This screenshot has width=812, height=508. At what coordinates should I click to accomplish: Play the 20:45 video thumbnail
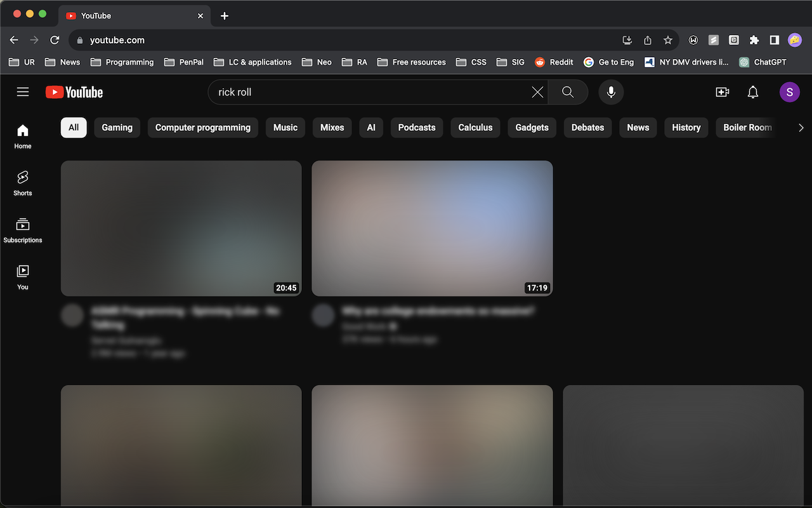(x=181, y=228)
